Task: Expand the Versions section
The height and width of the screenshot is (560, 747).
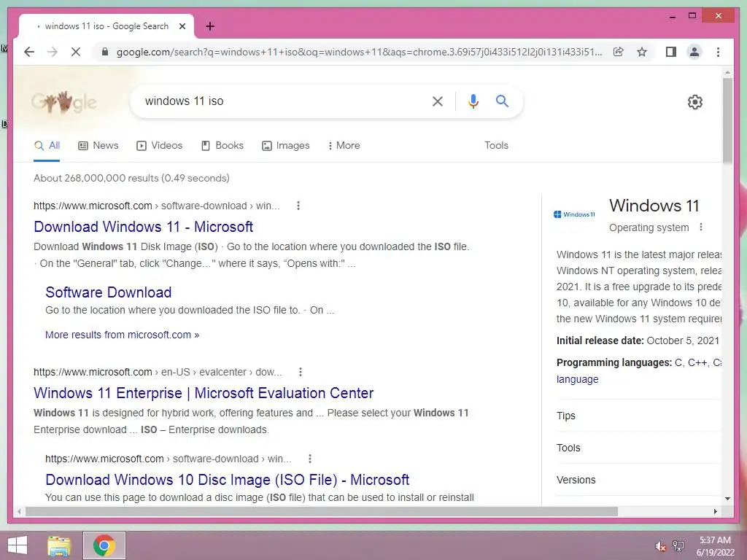Action: [x=638, y=480]
